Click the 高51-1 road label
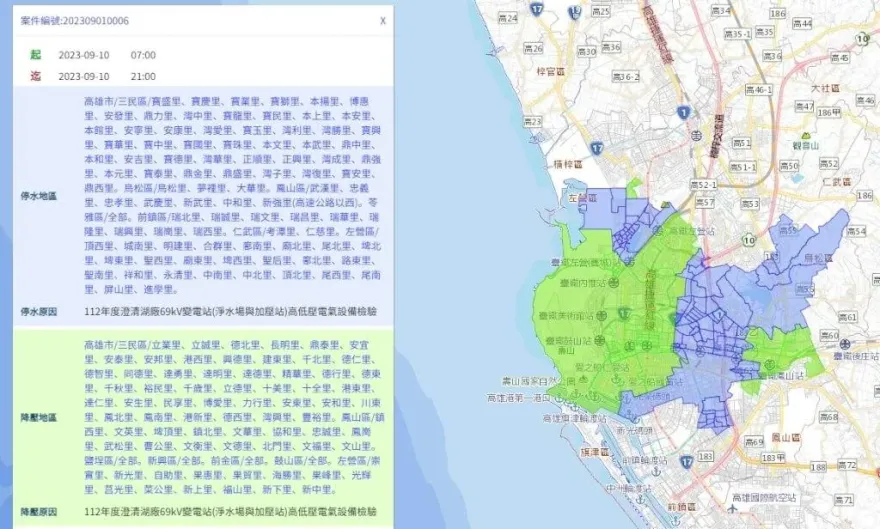Viewport: 880px width, 529px height. click(x=743, y=167)
